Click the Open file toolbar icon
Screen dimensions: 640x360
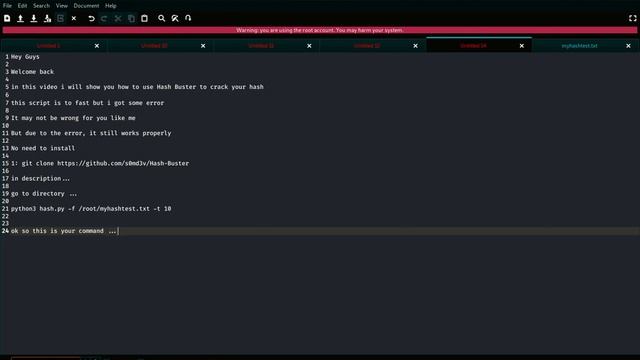20,18
